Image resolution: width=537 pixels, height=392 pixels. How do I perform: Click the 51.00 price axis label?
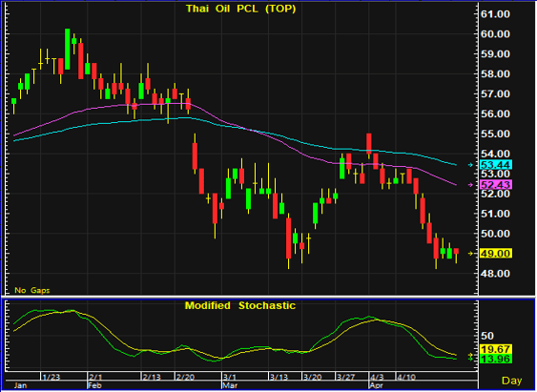pos(495,214)
